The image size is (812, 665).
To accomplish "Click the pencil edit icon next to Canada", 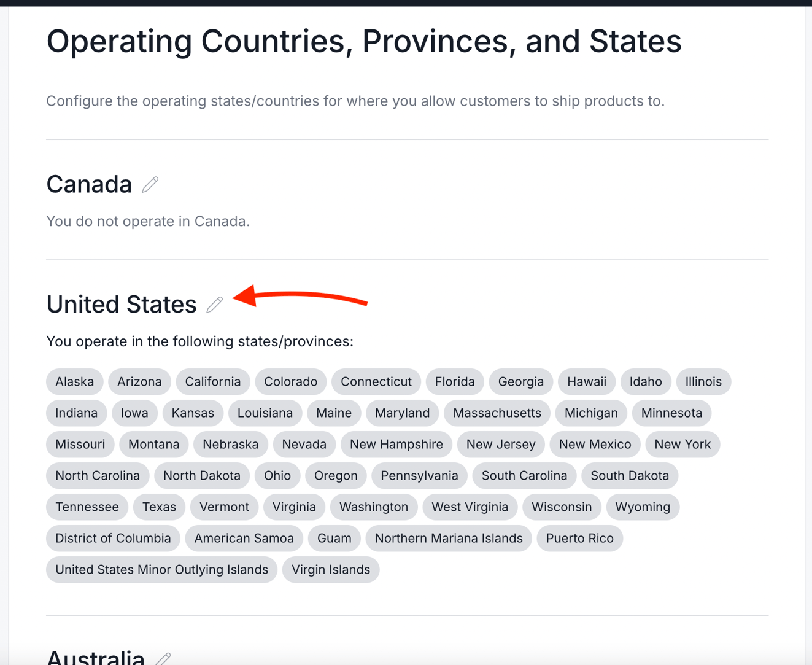I will pyautogui.click(x=149, y=184).
